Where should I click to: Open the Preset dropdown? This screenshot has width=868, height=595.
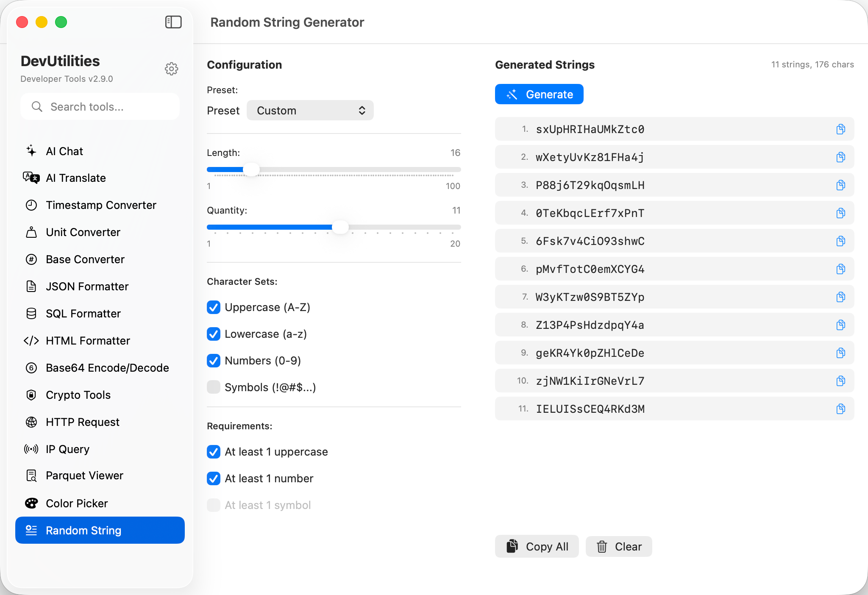310,110
